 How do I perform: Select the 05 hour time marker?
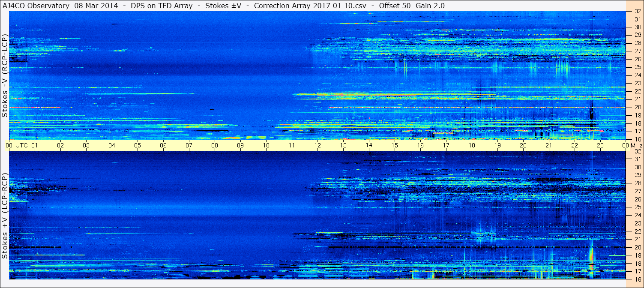click(138, 145)
